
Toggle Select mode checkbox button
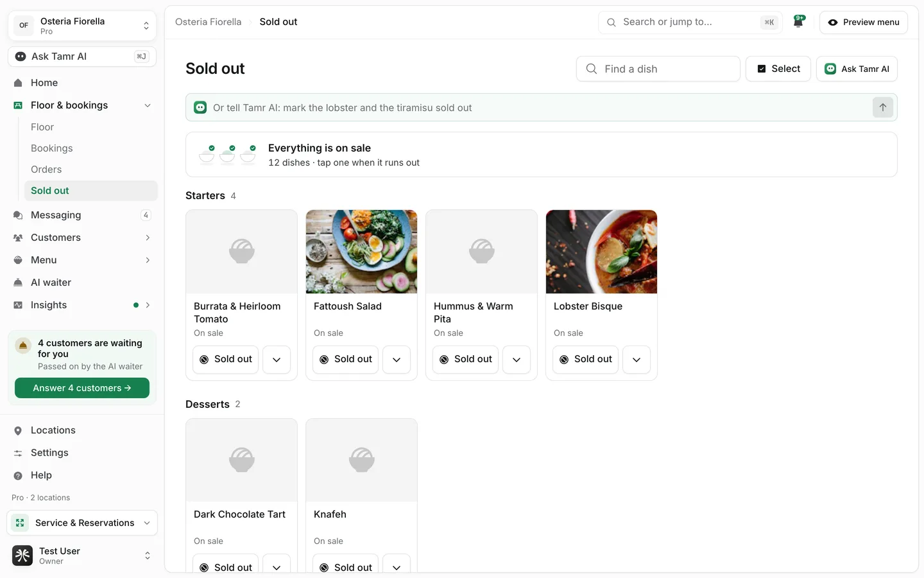point(778,69)
